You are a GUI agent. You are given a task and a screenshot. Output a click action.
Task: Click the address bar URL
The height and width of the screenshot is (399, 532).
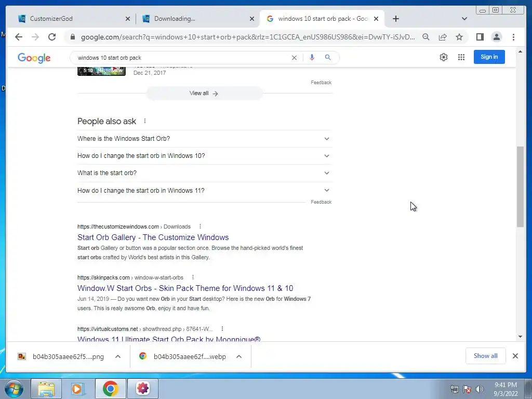point(248,37)
